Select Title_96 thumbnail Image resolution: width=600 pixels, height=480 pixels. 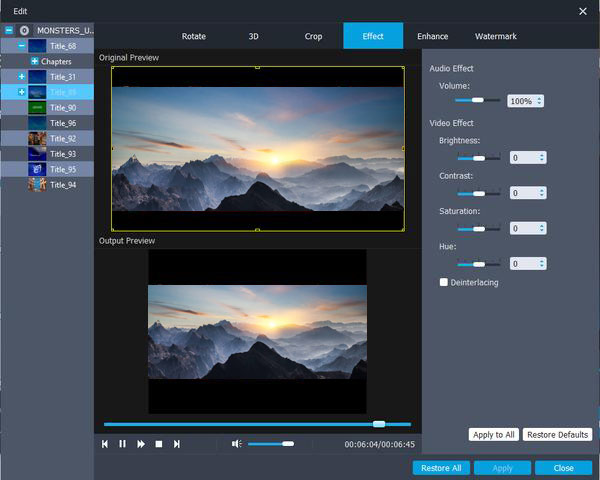tap(37, 123)
